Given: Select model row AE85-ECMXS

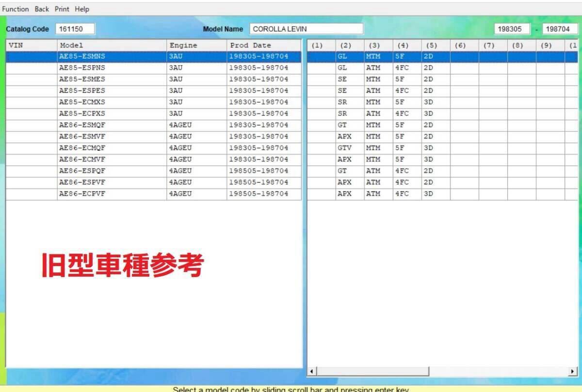Looking at the screenshot, I should 154,102.
